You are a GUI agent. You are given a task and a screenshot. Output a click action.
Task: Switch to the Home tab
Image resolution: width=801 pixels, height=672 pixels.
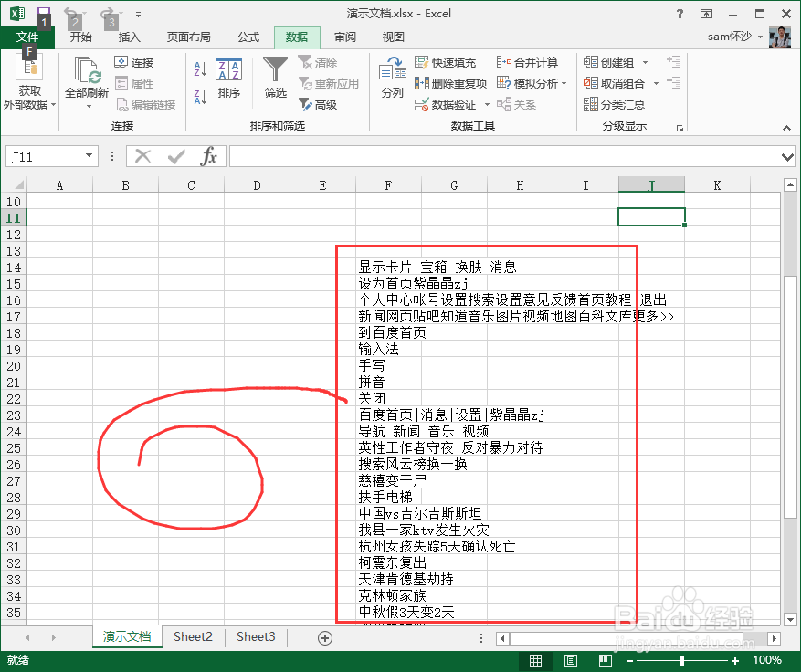click(80, 37)
